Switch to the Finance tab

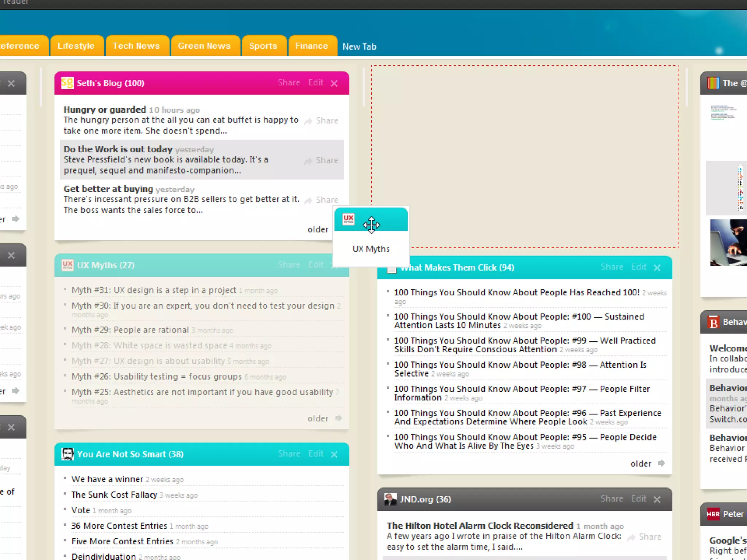(311, 46)
